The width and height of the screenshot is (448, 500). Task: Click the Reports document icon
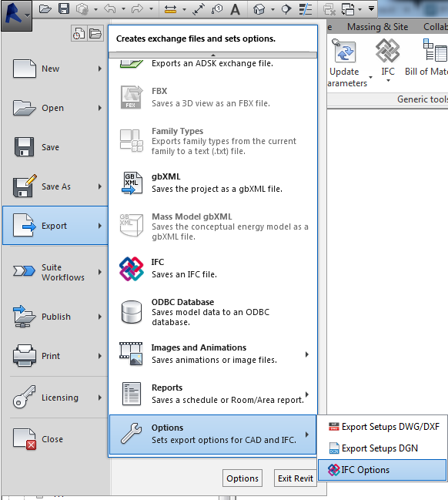[x=132, y=394]
